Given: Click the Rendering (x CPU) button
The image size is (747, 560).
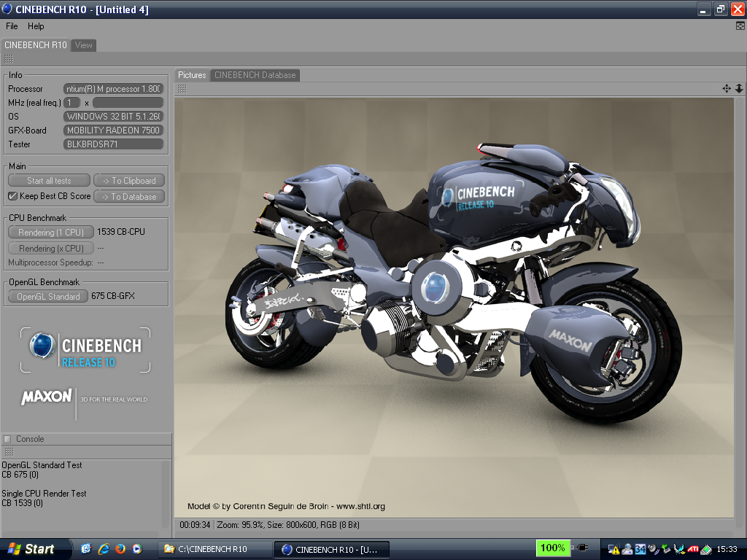Looking at the screenshot, I should tap(50, 249).
